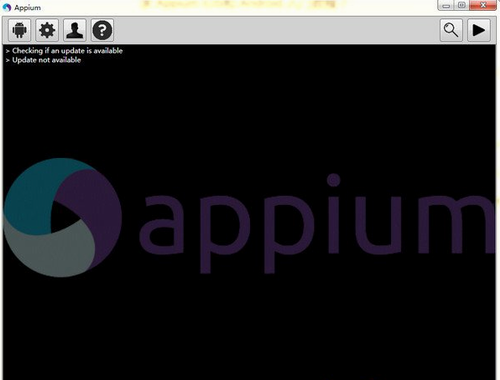Image resolution: width=500 pixels, height=380 pixels.
Task: Click the empty gray toolbar area between icons
Action: point(277,30)
